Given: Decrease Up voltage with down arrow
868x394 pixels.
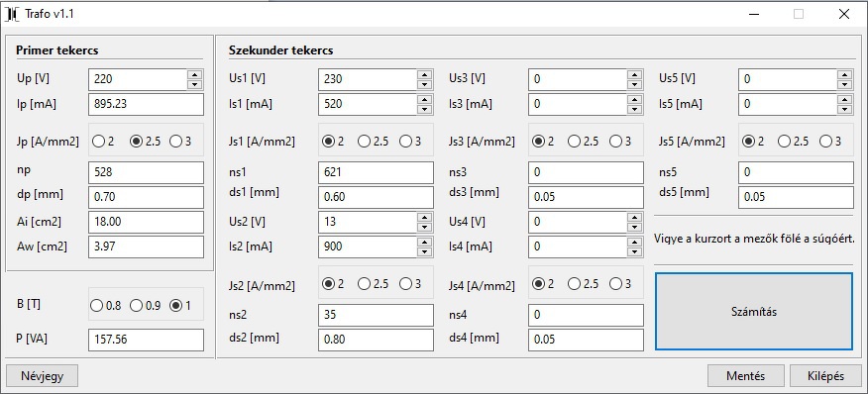Looking at the screenshot, I should pyautogui.click(x=194, y=85).
